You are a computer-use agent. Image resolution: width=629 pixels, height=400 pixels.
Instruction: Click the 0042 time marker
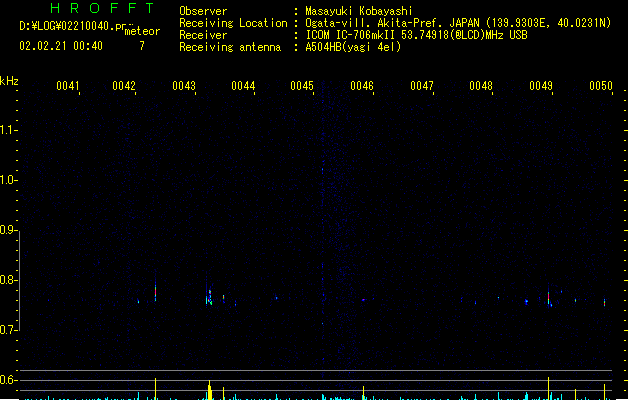pos(124,86)
